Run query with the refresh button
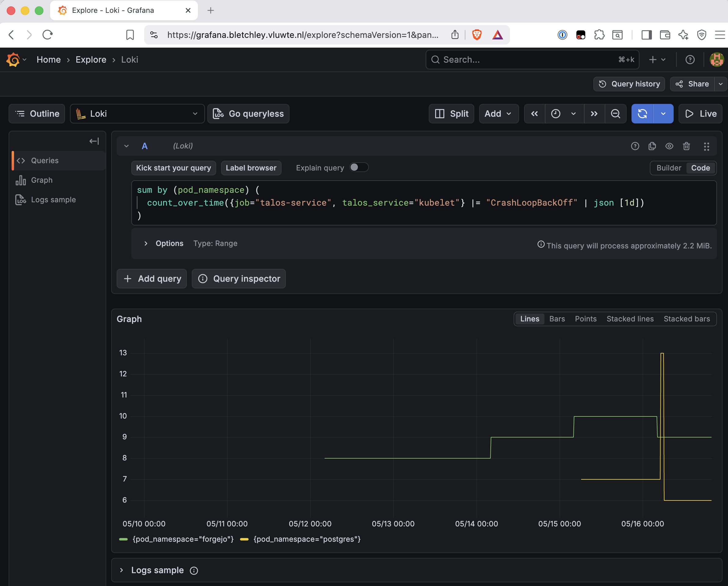Screen dimensions: 728x586 click(642, 114)
